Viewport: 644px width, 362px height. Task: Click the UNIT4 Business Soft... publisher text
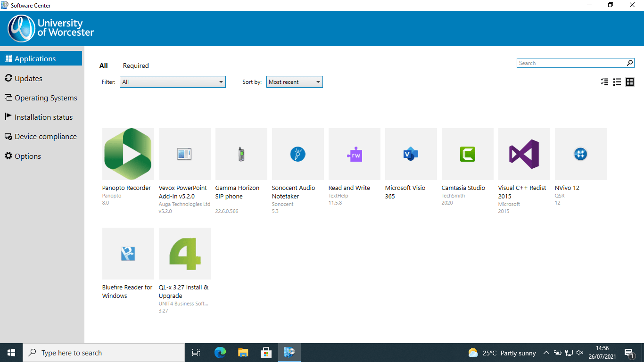(183, 304)
